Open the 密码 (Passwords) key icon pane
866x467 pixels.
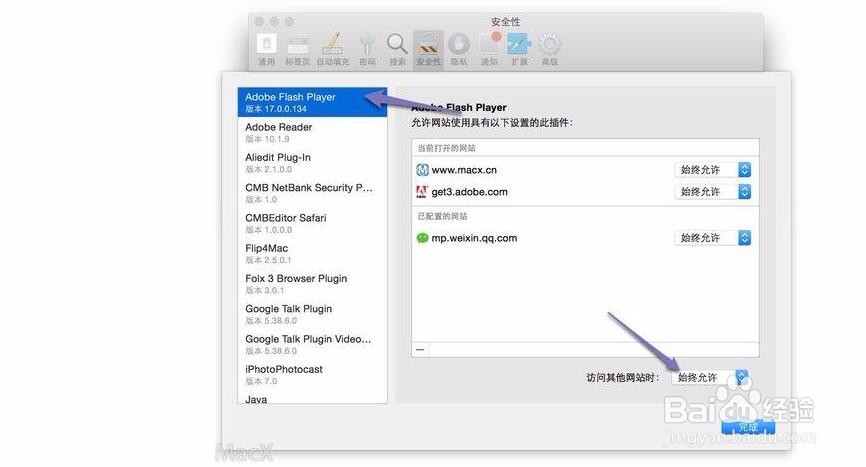click(367, 49)
